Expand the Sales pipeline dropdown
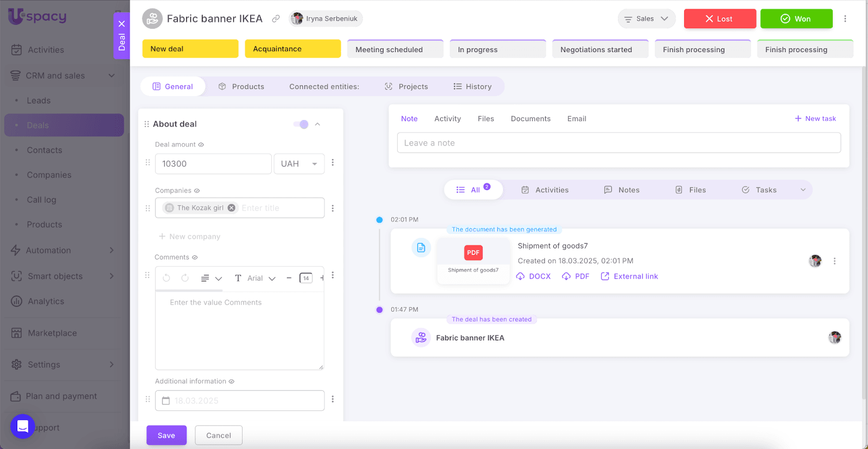Viewport: 868px width, 449px height. pos(646,19)
